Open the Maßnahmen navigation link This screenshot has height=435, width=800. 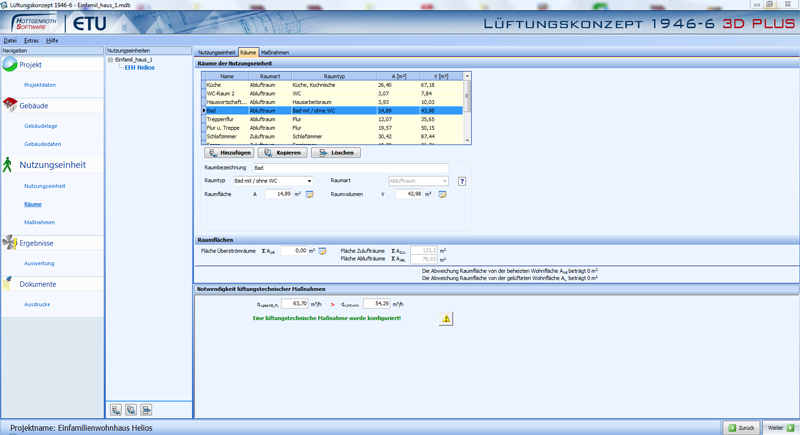[39, 222]
